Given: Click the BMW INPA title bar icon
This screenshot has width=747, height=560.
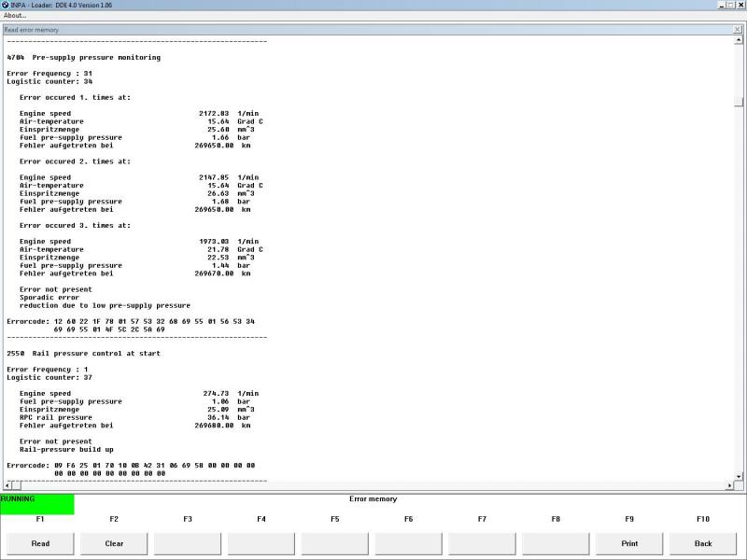Looking at the screenshot, I should 7,6.
